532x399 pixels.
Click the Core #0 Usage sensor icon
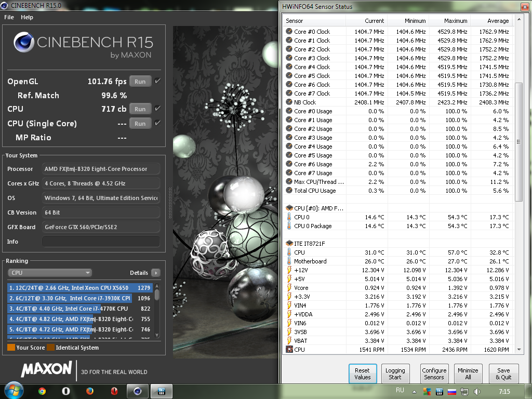(x=289, y=111)
